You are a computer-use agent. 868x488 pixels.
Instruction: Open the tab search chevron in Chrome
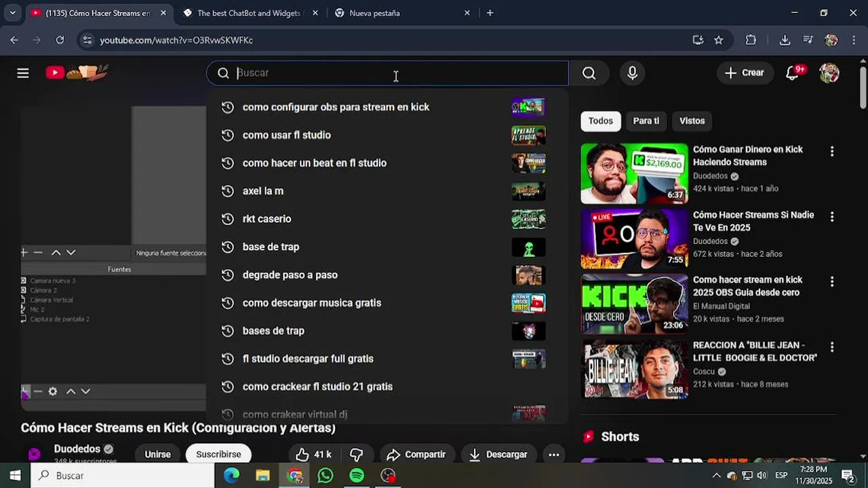(12, 13)
